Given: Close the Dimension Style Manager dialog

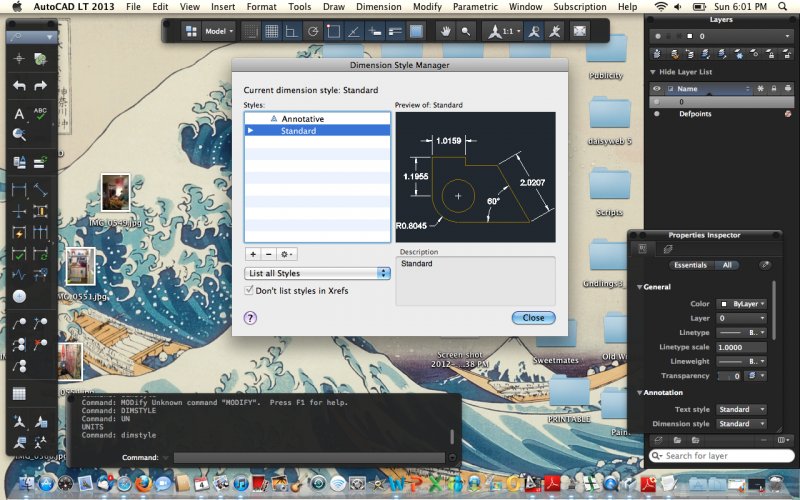Looking at the screenshot, I should click(x=533, y=317).
